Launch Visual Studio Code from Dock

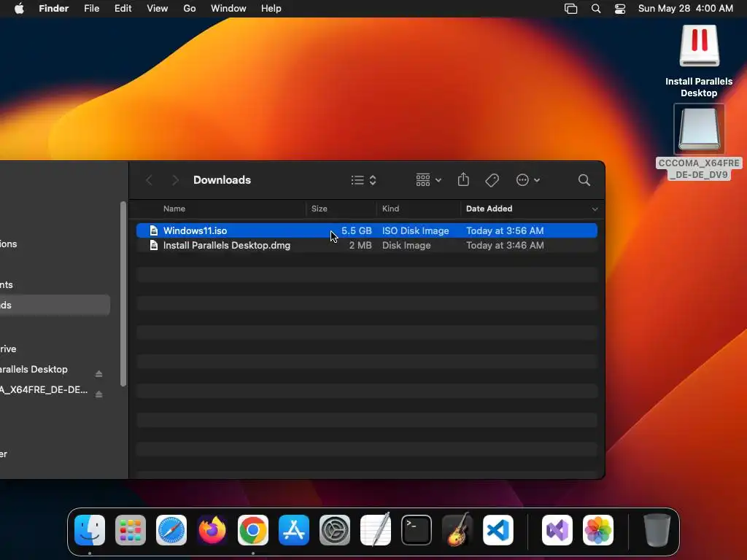click(x=498, y=530)
